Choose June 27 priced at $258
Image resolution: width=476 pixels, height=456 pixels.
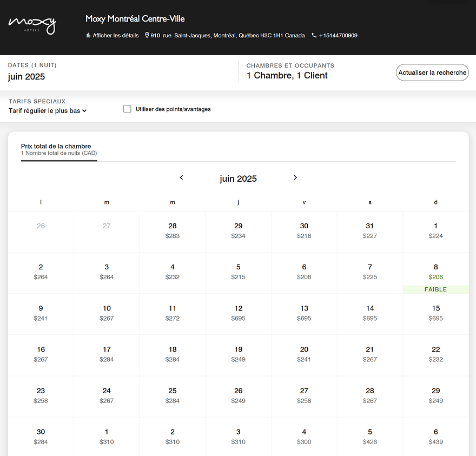pos(304,396)
